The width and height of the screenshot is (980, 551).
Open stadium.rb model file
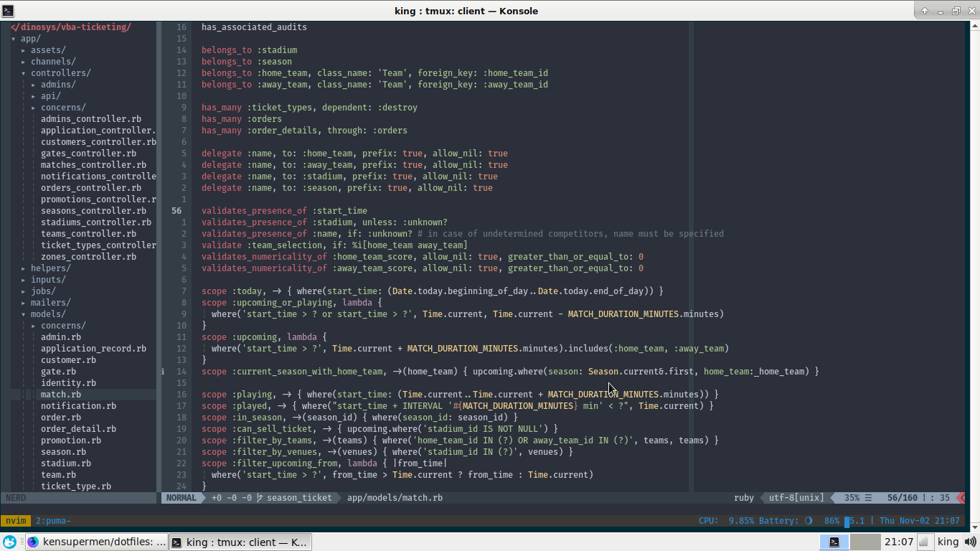66,463
